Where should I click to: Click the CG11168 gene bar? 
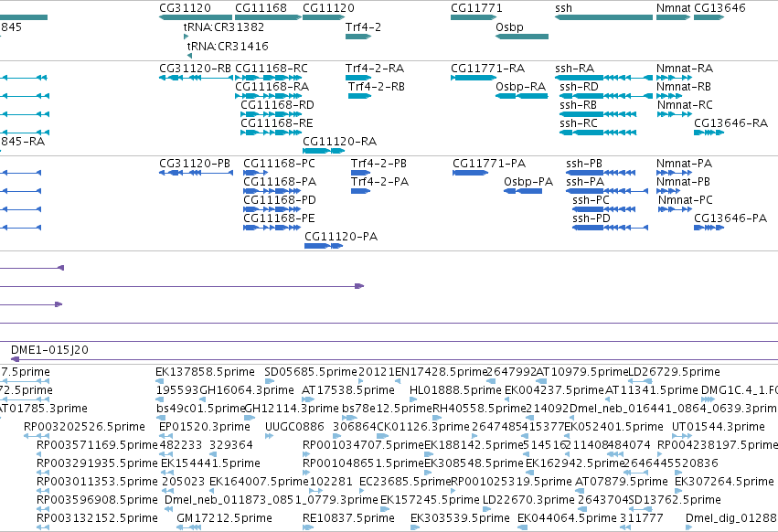[268, 17]
